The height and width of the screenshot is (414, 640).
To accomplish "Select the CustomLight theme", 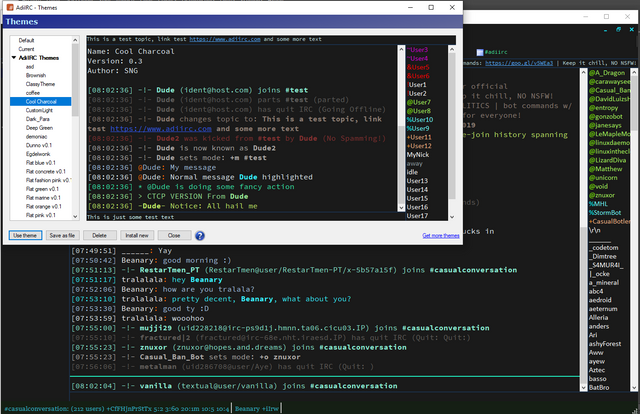I will click(39, 111).
